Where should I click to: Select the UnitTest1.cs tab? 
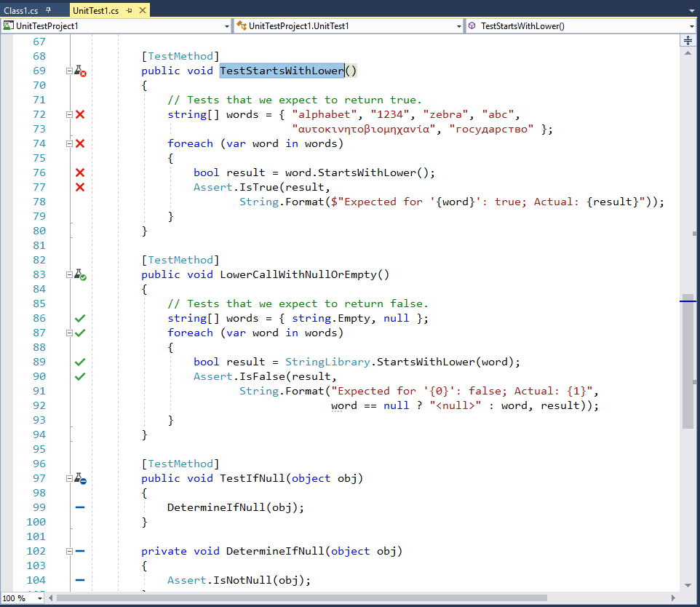(95, 10)
